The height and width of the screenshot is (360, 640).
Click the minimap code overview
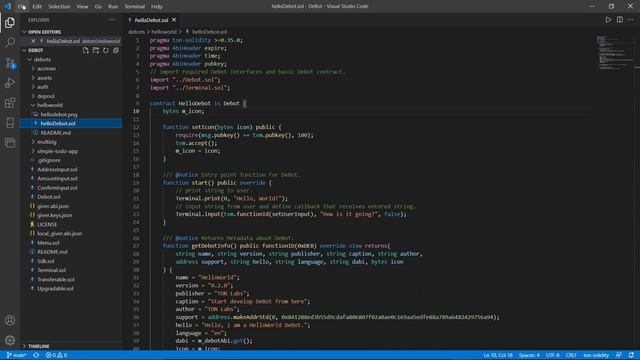(614, 53)
